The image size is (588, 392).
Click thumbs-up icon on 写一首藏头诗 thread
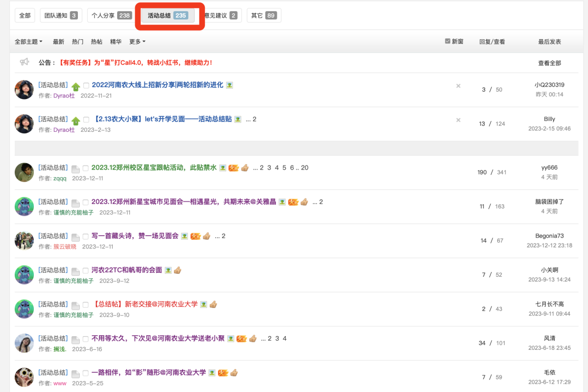(x=206, y=236)
